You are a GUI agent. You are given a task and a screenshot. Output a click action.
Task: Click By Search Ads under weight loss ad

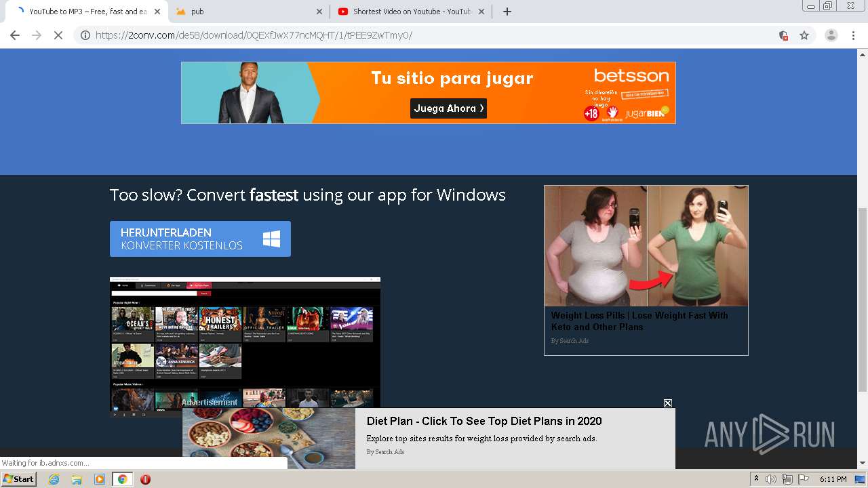[x=570, y=341]
